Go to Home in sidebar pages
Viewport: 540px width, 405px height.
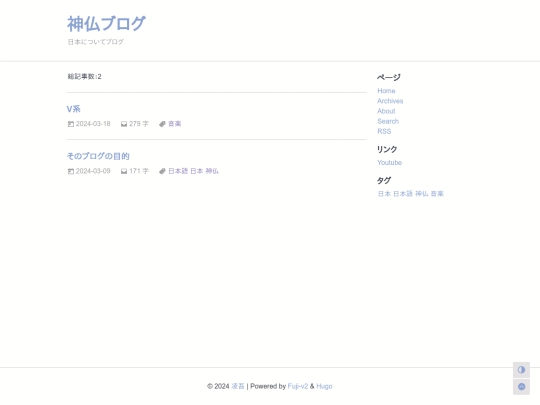pos(386,91)
